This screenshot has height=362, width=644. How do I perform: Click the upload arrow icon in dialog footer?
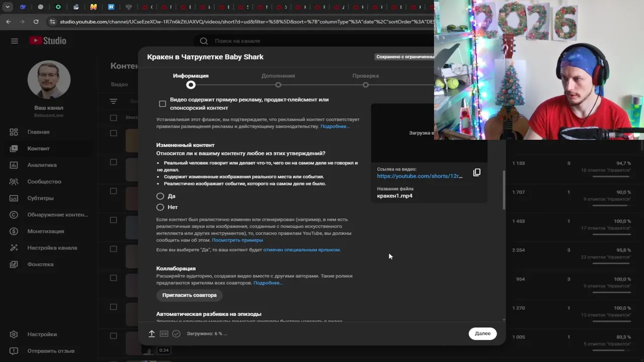pos(151,333)
